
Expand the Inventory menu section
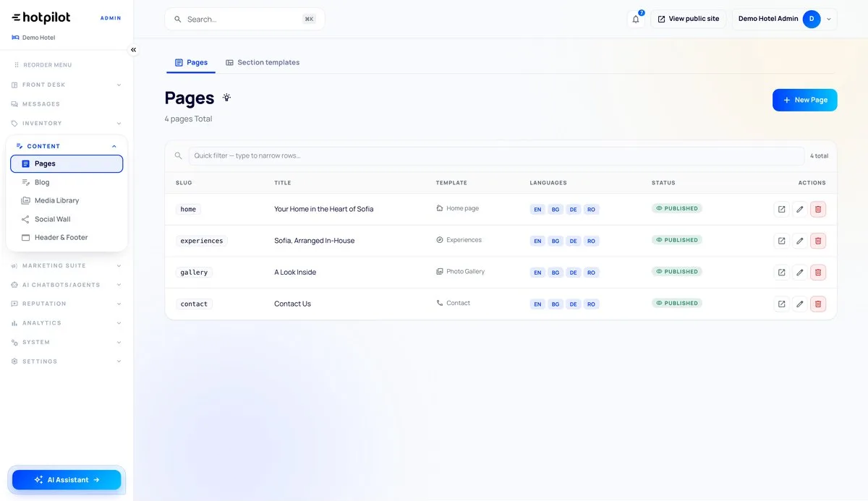click(x=67, y=124)
